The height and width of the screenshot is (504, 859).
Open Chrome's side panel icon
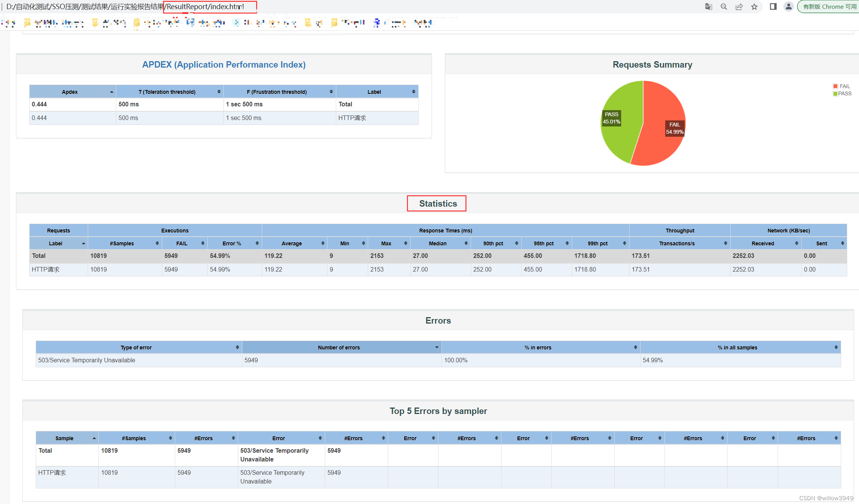click(773, 6)
